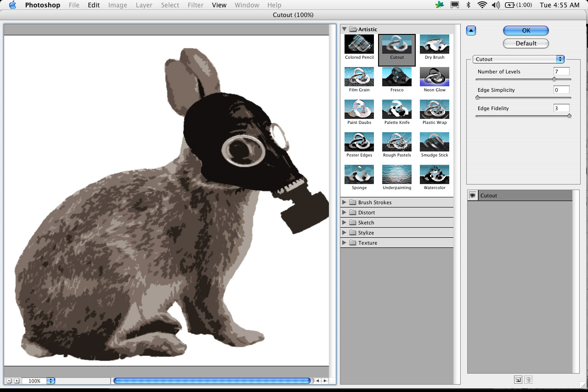Hide the filter gallery thumbnails pane
588x392 pixels.
point(471,31)
